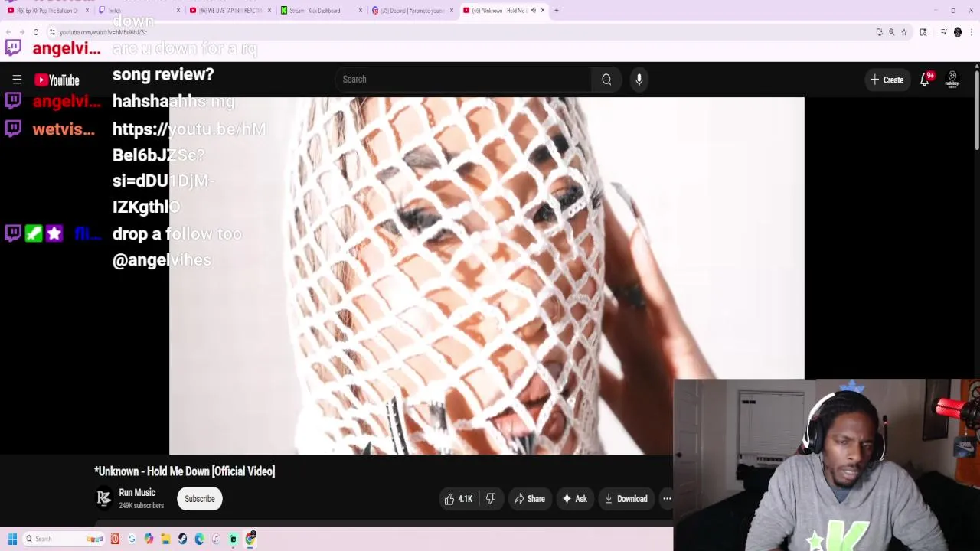Switch to the Discord browser tab
The width and height of the screenshot is (980, 551).
pyautogui.click(x=412, y=10)
